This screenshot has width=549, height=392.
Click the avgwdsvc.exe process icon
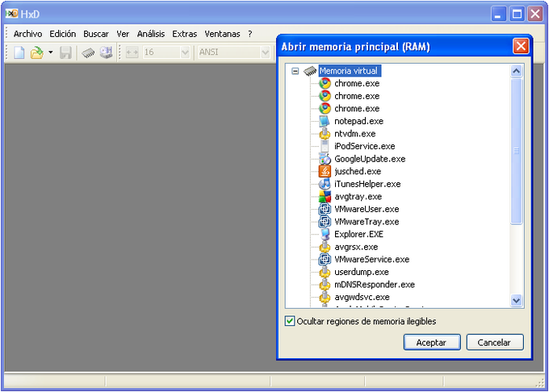tap(325, 298)
